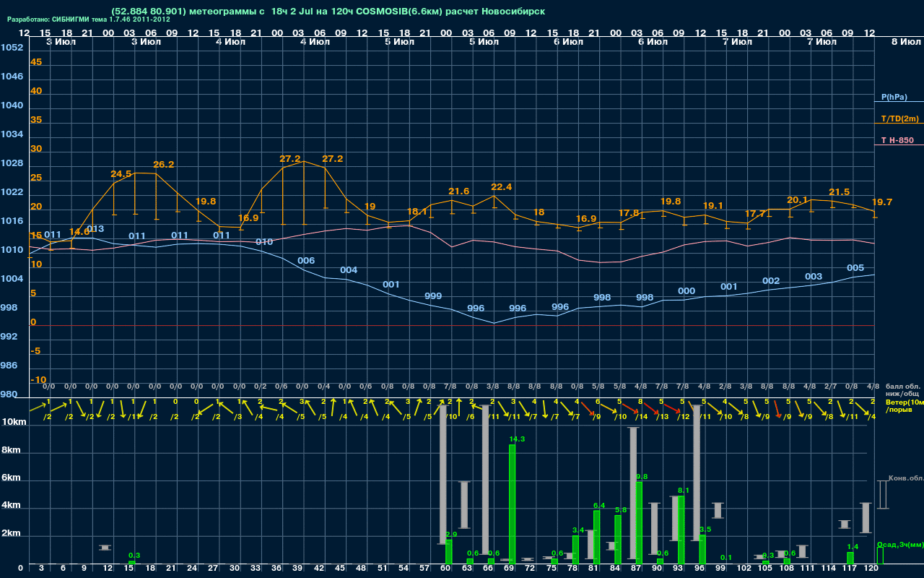Click the meteogram title mentioning COSMOSIB Новосибирск

328,12
